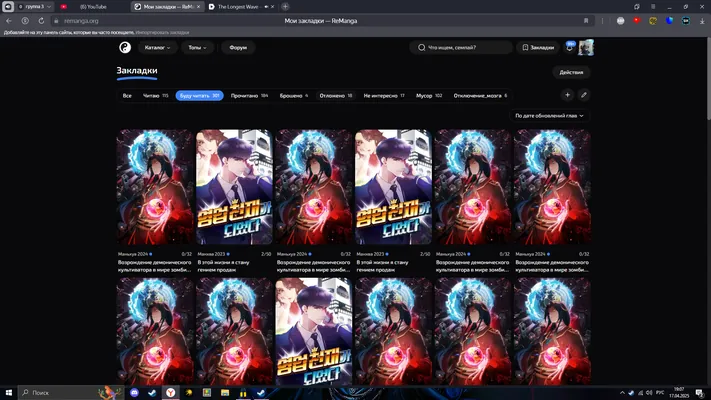711x400 pixels.
Task: Open the Отключение_мозга tab
Action: coord(480,96)
